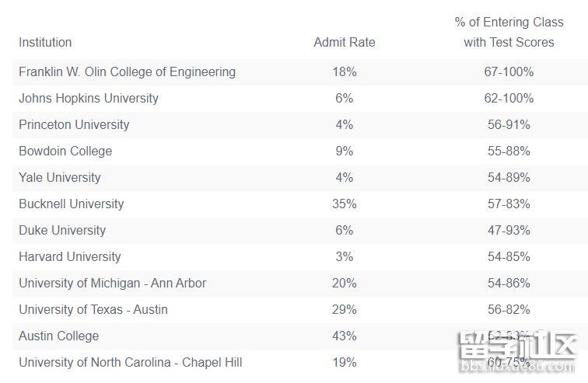Select University of Texas - Austin
588x383 pixels.
point(93,309)
